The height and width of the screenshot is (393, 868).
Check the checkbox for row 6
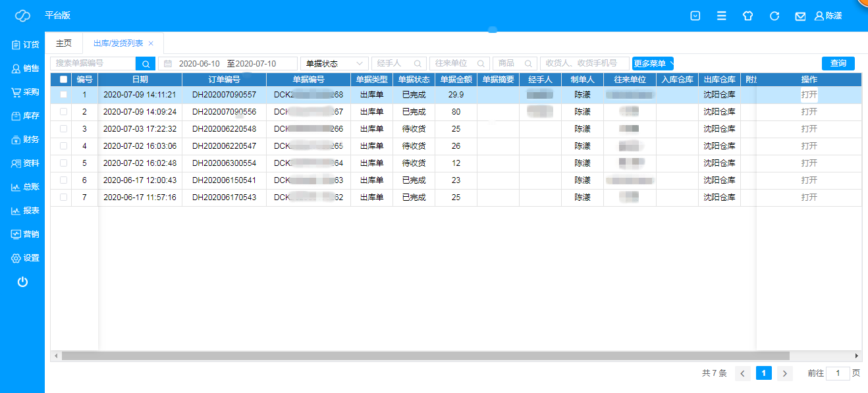(63, 180)
